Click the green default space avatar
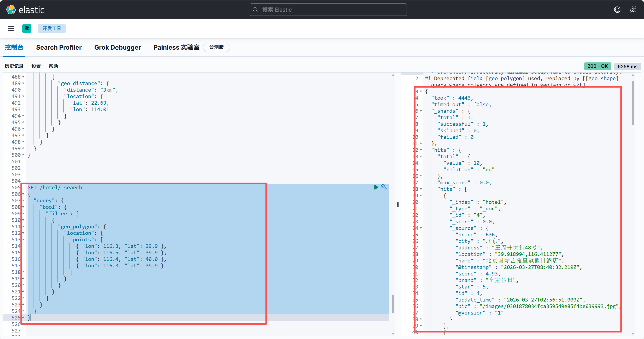The width and height of the screenshot is (644, 339). point(27,29)
